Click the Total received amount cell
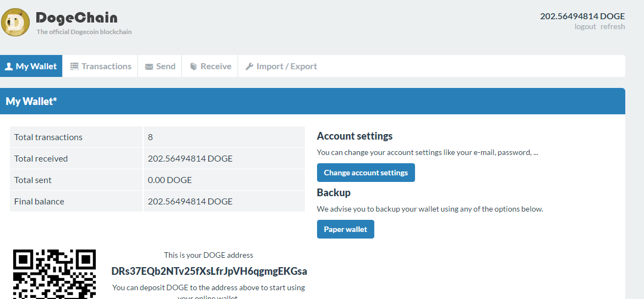The height and width of the screenshot is (299, 644). 224,158
